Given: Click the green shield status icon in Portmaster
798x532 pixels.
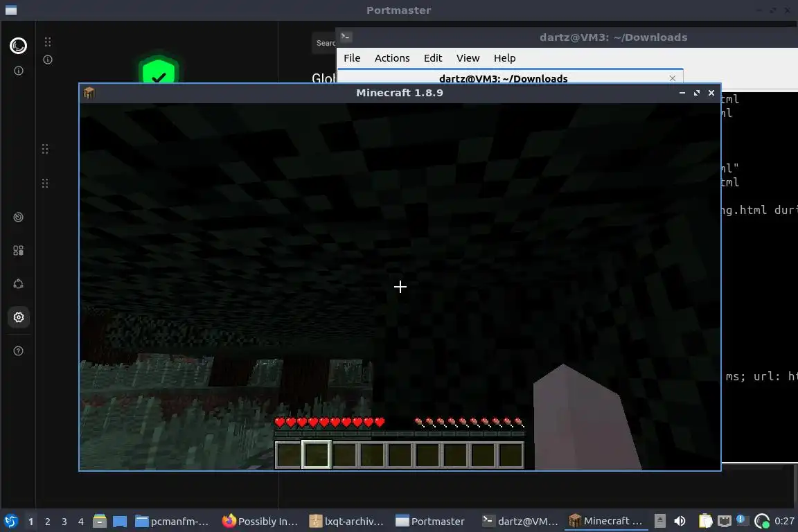Looking at the screenshot, I should click(159, 70).
